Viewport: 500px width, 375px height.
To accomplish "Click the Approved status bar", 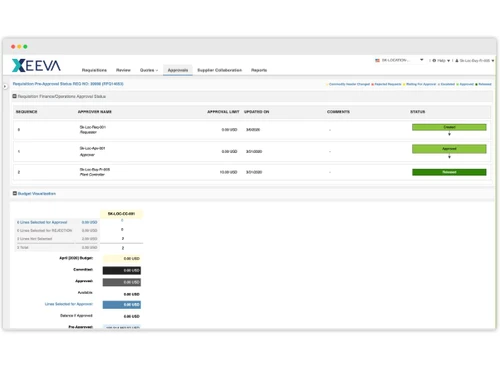I will [449, 149].
